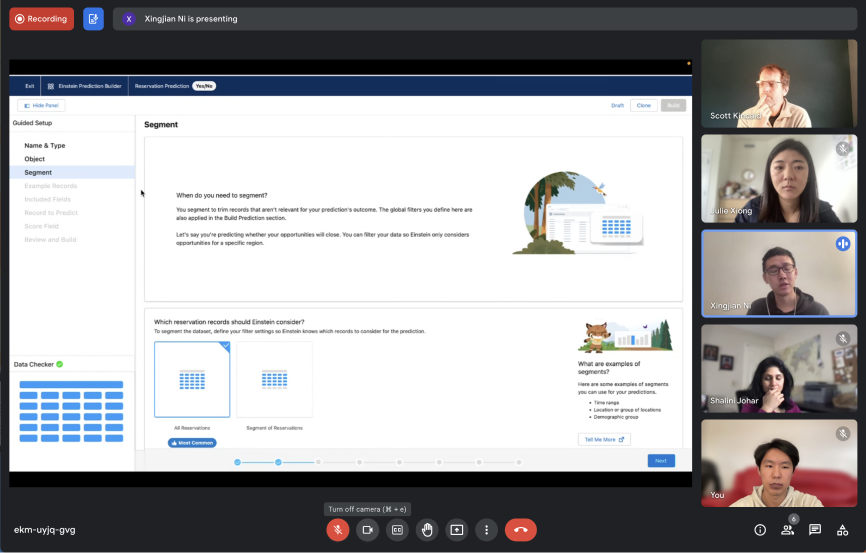This screenshot has width=866, height=553.
Task: Click the Present now screen-share icon
Action: click(457, 530)
